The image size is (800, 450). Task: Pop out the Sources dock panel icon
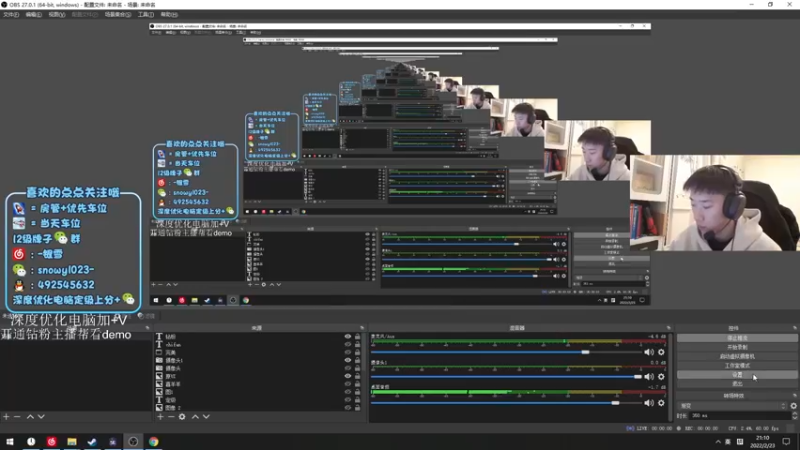(x=362, y=328)
